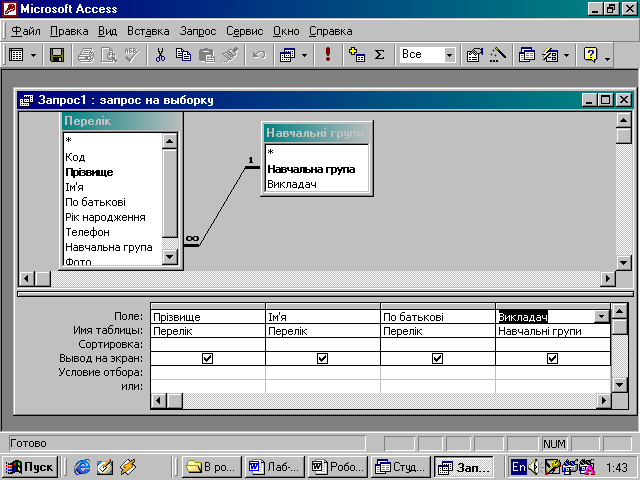Run the spelling check icon

(132, 55)
